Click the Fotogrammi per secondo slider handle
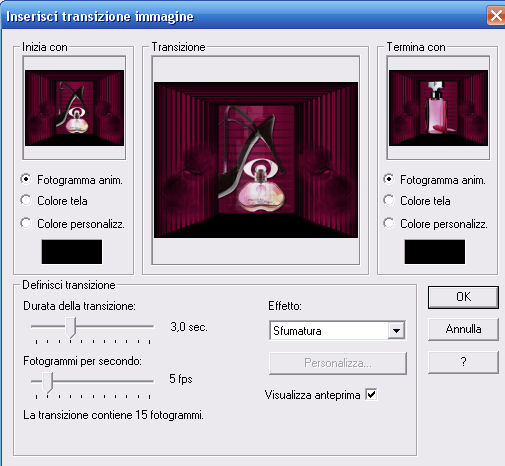This screenshot has width=505, height=466. [x=47, y=383]
